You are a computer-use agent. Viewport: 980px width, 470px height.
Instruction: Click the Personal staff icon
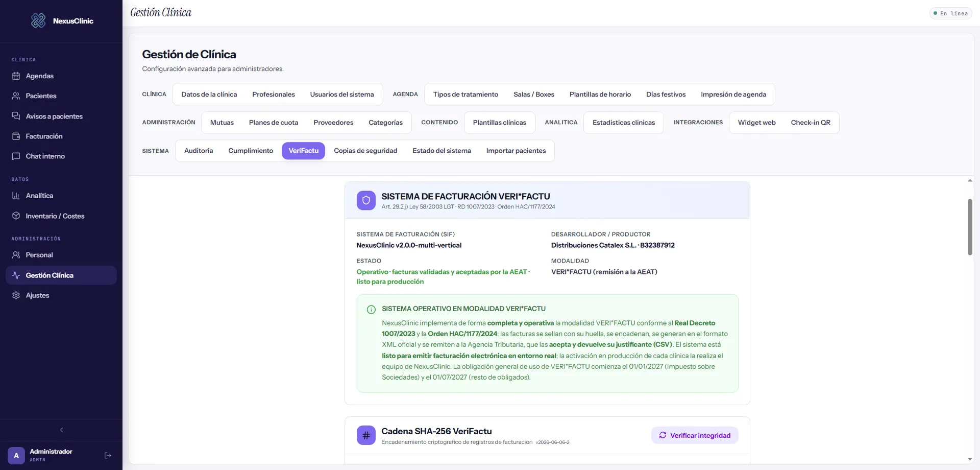[16, 255]
